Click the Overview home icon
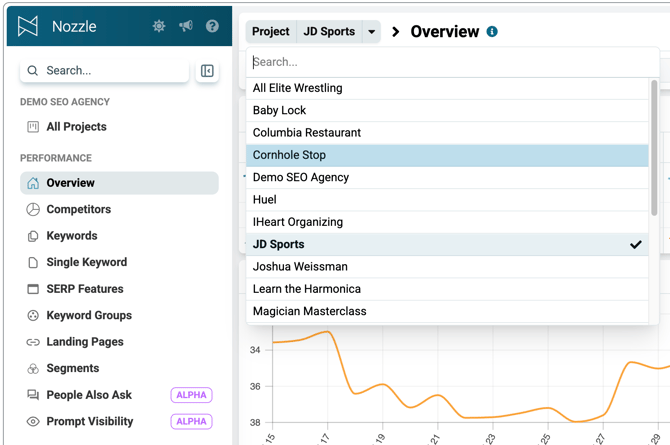 point(33,183)
